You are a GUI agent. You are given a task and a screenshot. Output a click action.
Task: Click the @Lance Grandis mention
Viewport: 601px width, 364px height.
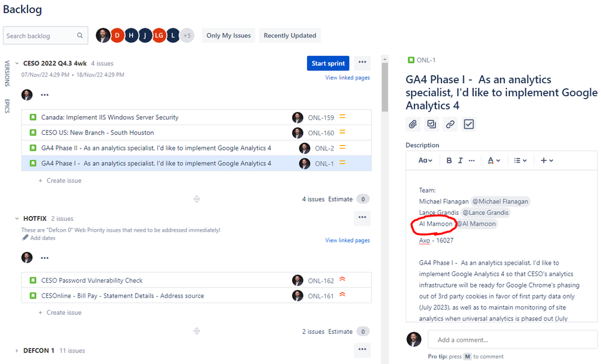tap(485, 212)
